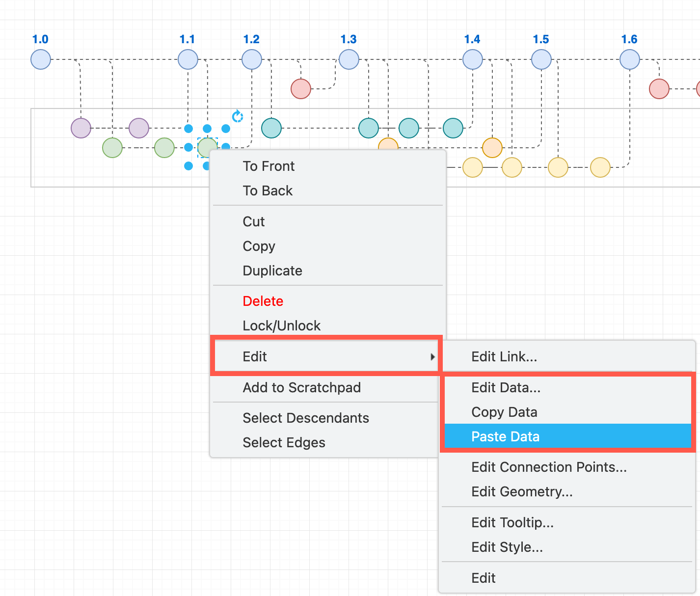Click the rotate handle above the selected node
This screenshot has width=700, height=596.
[x=237, y=116]
